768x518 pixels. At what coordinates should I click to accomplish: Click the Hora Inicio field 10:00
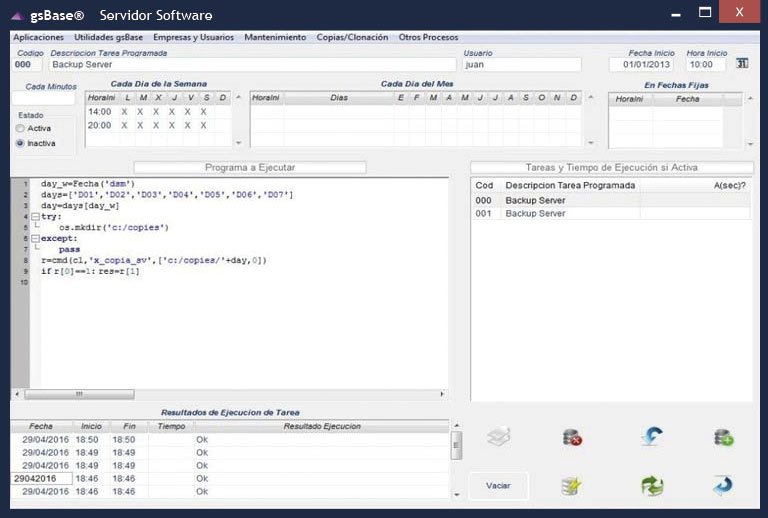[x=705, y=65]
